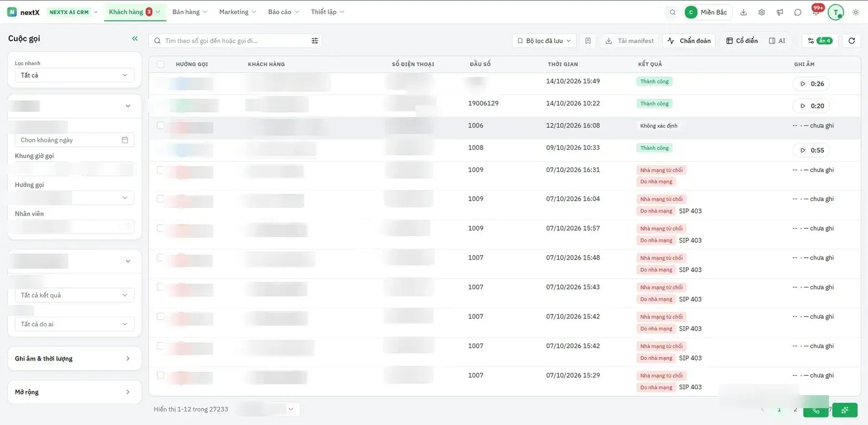Refresh the call list
Viewport: 868px width, 425px height.
[x=852, y=41]
